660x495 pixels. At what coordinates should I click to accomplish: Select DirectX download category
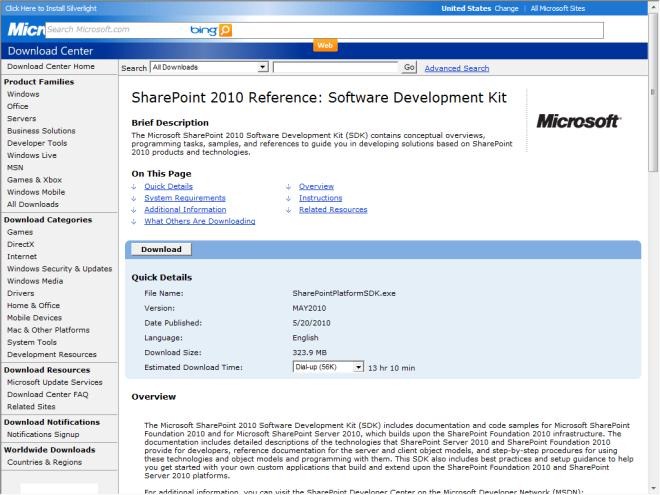[21, 244]
